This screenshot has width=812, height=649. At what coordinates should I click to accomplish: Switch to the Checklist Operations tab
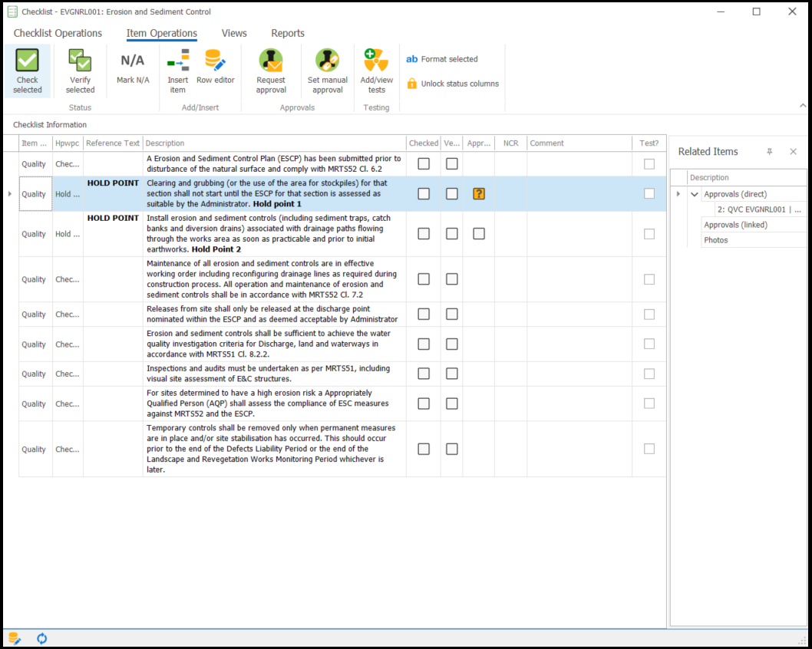coord(58,33)
